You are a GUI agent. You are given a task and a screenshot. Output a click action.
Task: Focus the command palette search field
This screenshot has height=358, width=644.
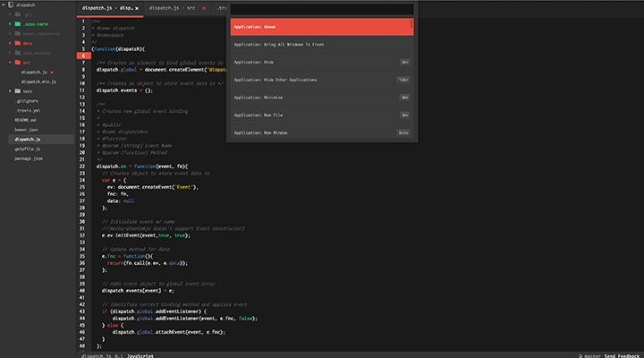[x=322, y=9]
